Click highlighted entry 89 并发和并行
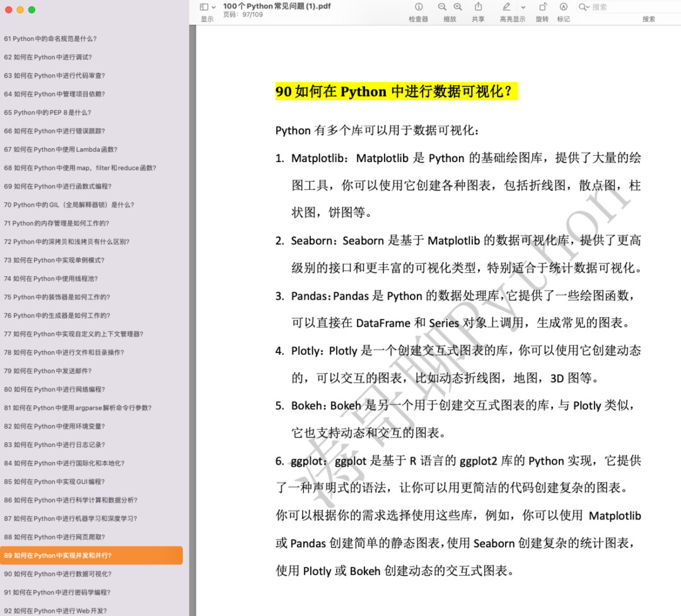This screenshot has width=681, height=616. (91, 555)
